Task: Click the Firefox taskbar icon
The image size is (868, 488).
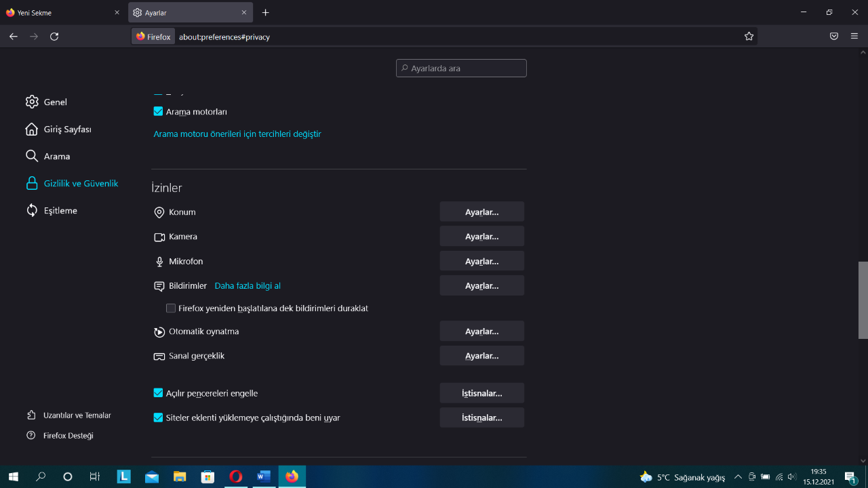Action: click(292, 476)
